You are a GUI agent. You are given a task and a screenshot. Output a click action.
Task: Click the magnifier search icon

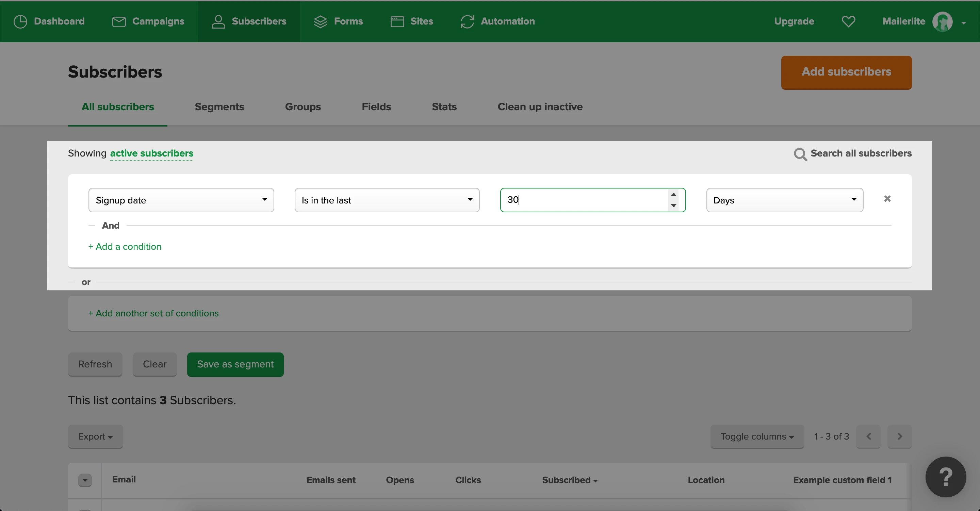click(x=800, y=154)
